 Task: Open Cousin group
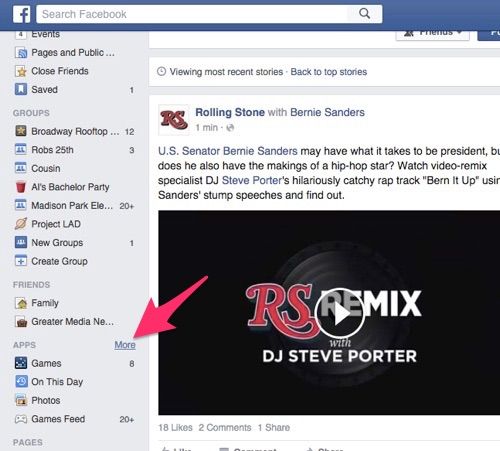(x=46, y=168)
